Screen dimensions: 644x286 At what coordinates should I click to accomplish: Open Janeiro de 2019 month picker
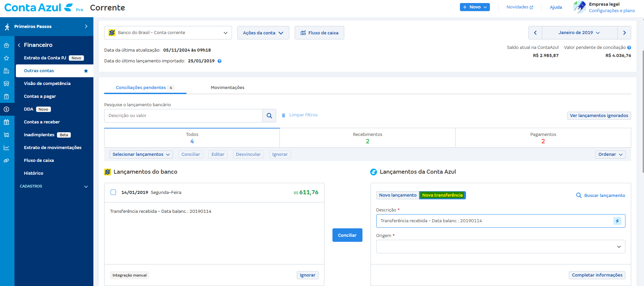pos(579,33)
